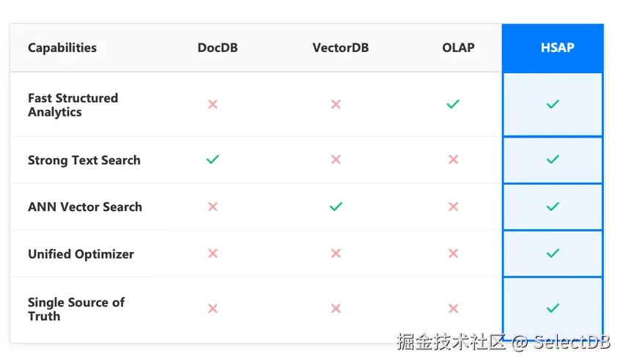Viewport: 623px width, 364px height.
Task: Click the OLAP column header
Action: (458, 48)
